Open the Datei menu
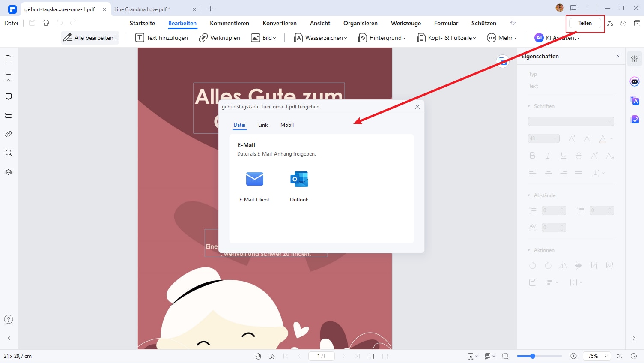644x363 pixels. (11, 23)
